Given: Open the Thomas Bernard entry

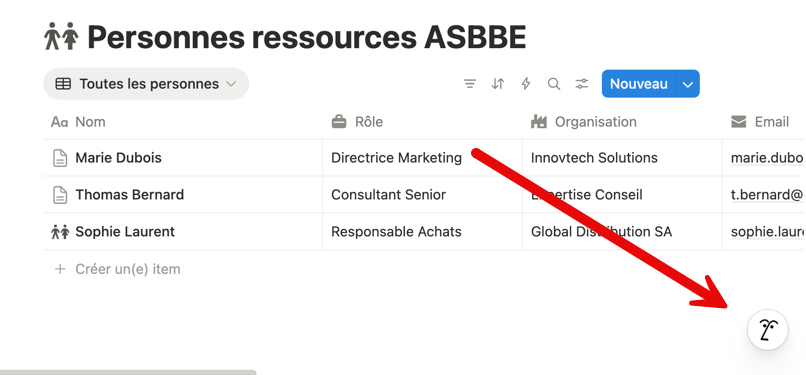Looking at the screenshot, I should (x=130, y=195).
